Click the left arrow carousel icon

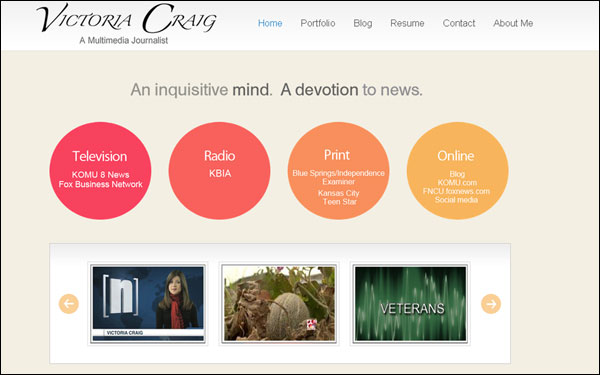(69, 304)
